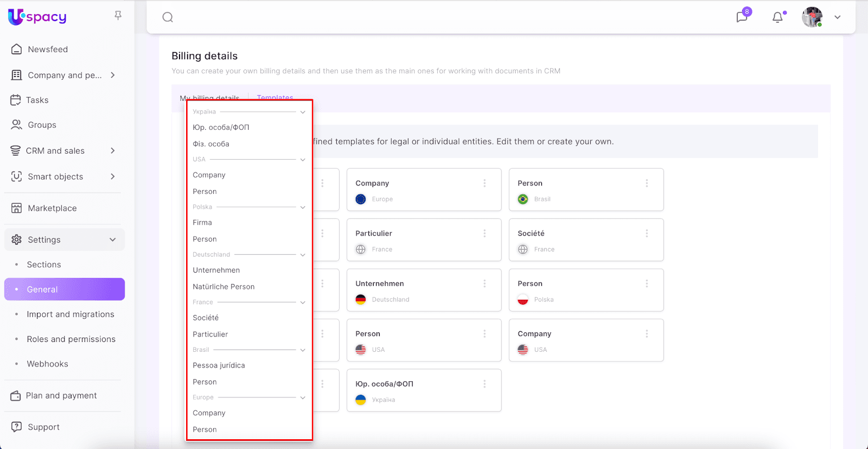This screenshot has width=868, height=449.
Task: Open the chat messages icon
Action: tap(742, 17)
